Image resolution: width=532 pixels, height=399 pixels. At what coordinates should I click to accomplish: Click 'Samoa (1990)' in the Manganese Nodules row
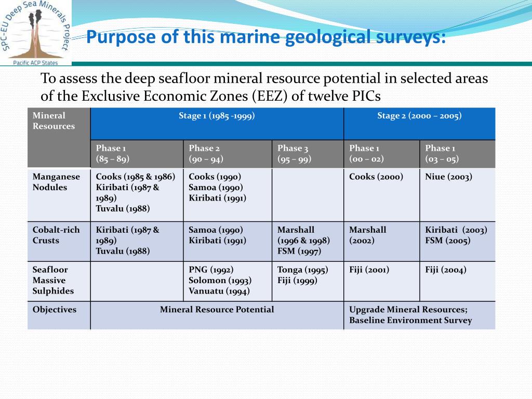[x=216, y=187]
